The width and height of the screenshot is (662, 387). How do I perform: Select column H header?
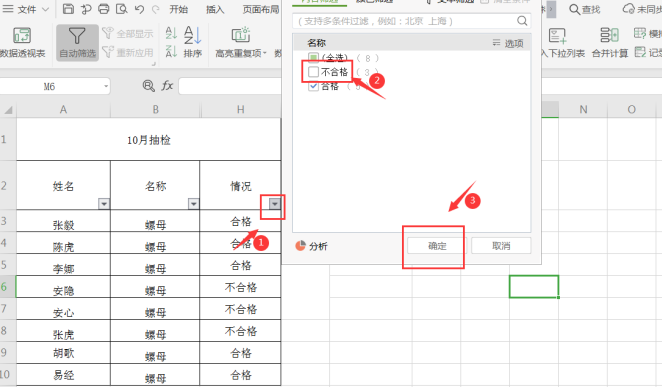[241, 110]
